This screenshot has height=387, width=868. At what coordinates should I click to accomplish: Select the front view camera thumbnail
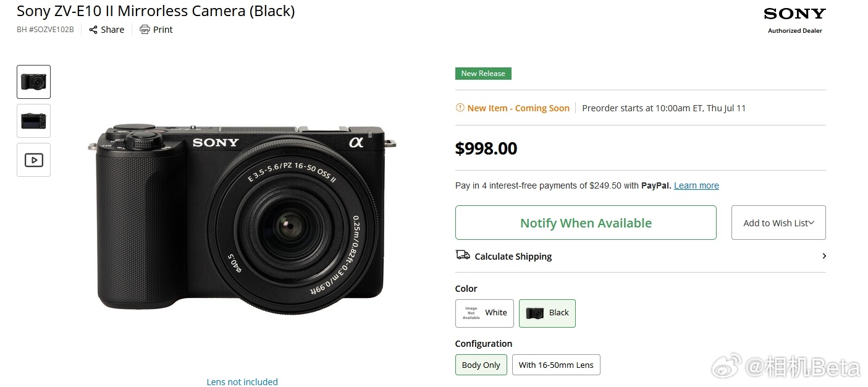point(33,82)
